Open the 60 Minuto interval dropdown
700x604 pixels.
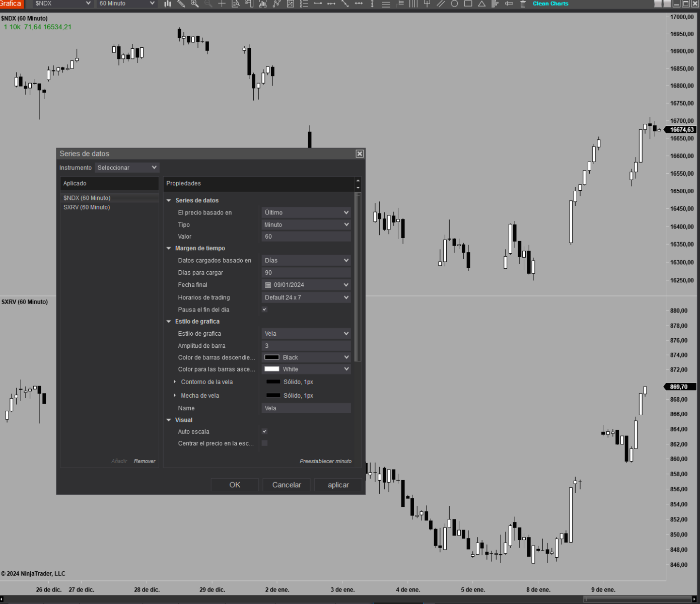(x=127, y=4)
